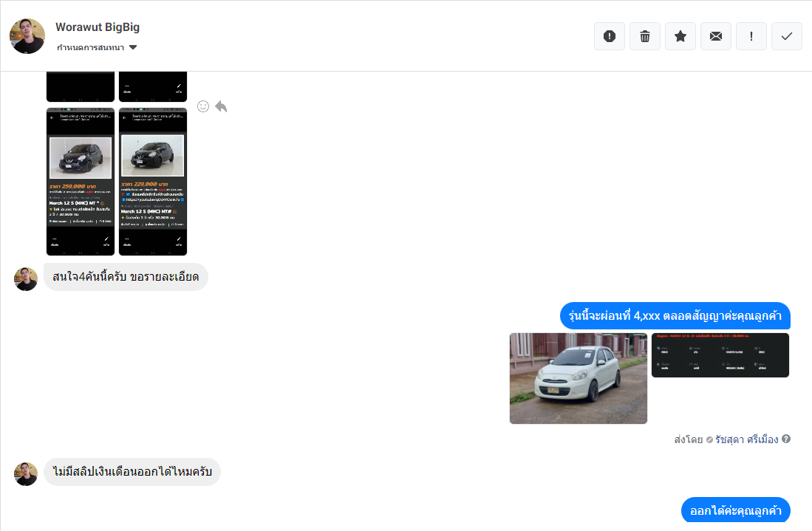Viewport: 812px width, 531px height.
Task: Click the blue reply bubble ออกได้ค่ะคุณลูกค้า
Action: (735, 510)
